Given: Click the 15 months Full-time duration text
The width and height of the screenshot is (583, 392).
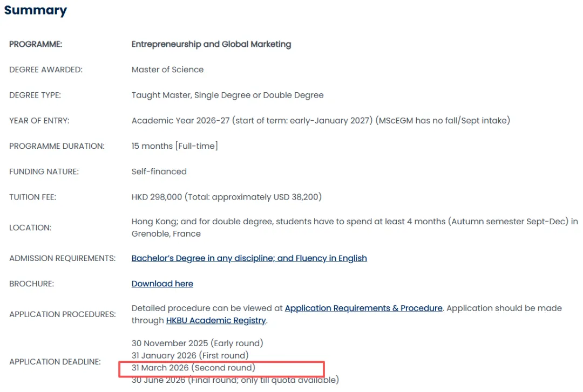Looking at the screenshot, I should 174,146.
